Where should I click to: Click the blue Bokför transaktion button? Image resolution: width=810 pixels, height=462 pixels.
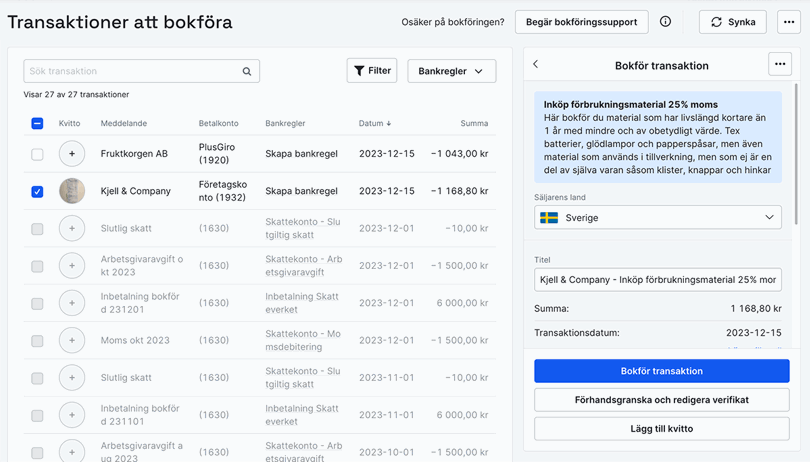(662, 371)
